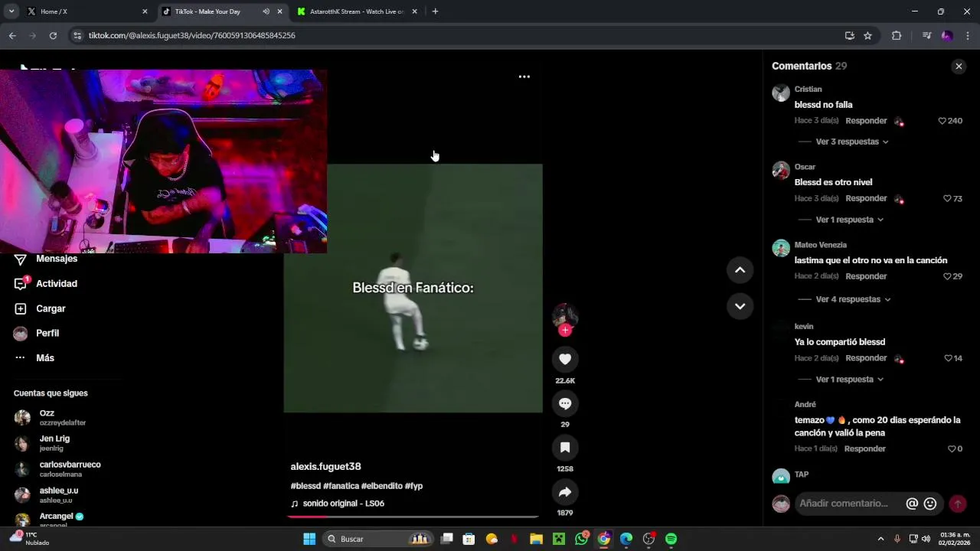The image size is (980, 551).
Task: Open the #blessd hashtag
Action: 305,486
